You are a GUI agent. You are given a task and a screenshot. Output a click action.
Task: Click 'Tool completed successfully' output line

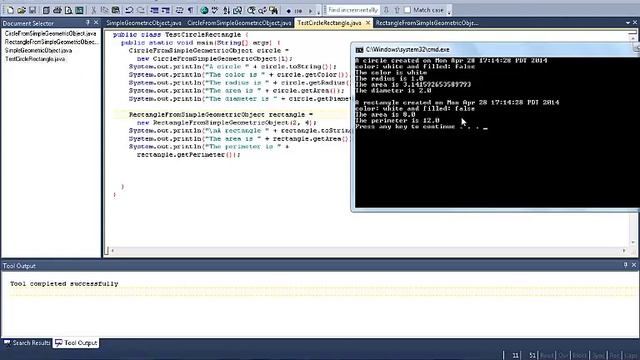coord(64,284)
